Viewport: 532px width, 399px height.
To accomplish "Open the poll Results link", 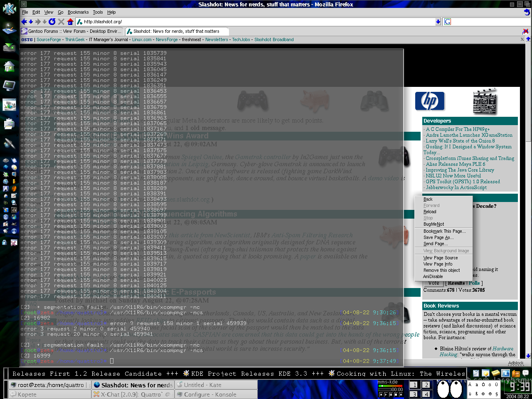I will [x=456, y=283].
